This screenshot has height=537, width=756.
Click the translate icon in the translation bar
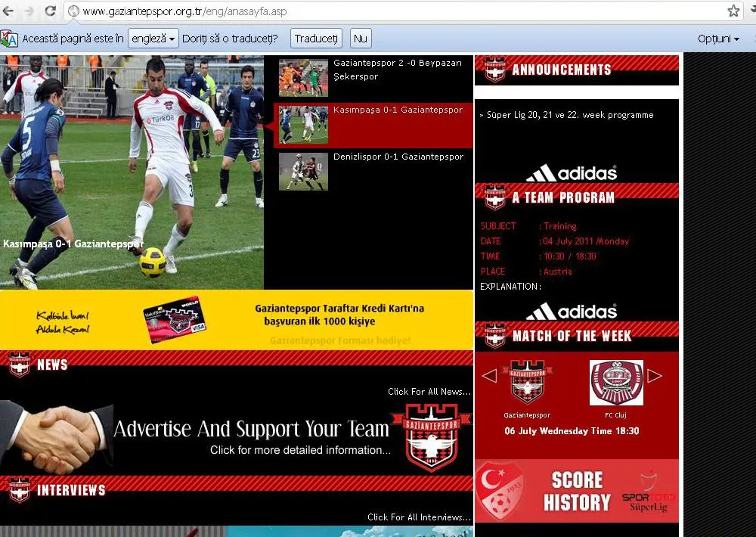[9, 39]
